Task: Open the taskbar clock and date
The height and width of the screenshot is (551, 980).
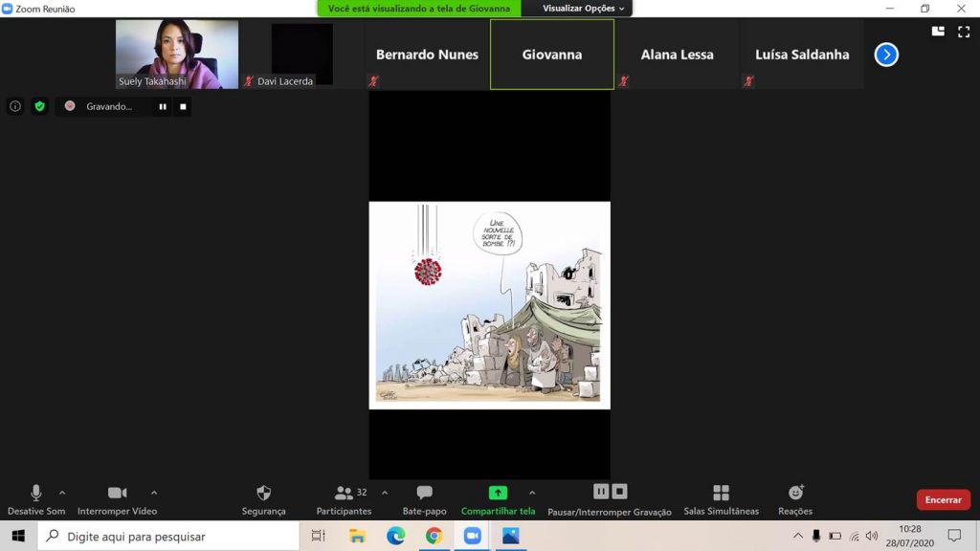Action: pos(910,536)
